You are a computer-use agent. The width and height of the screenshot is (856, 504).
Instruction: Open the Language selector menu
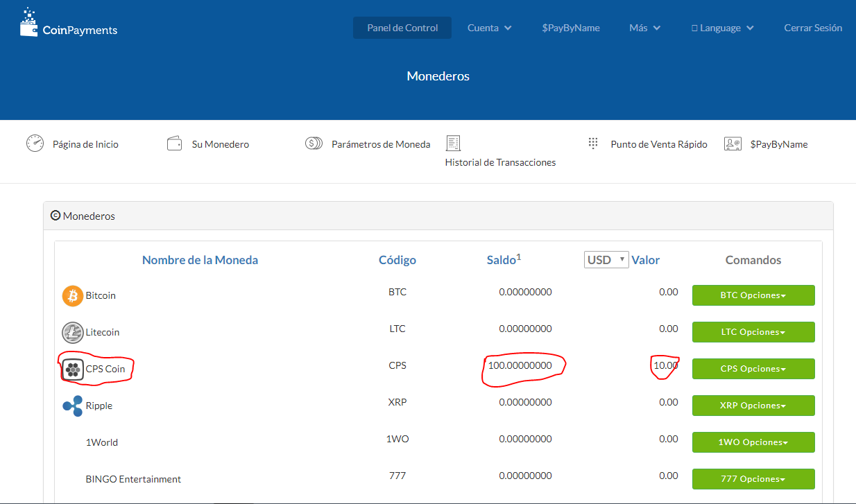tap(723, 28)
